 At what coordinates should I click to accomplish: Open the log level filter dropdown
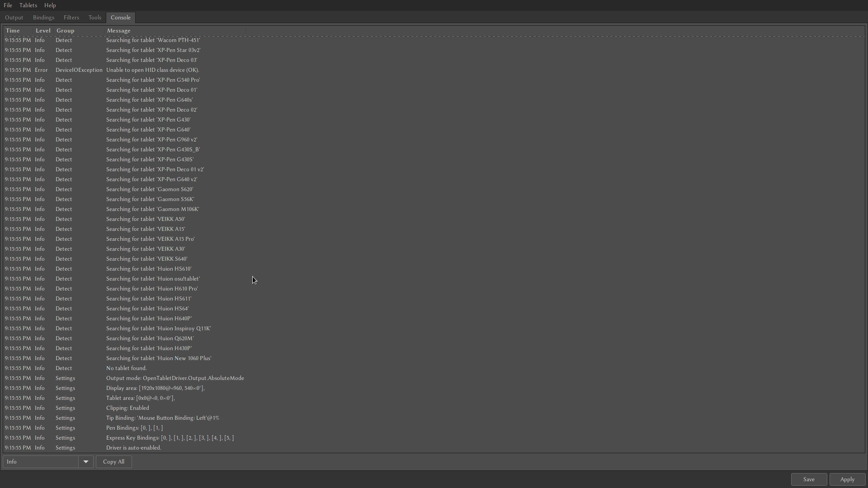click(85, 461)
